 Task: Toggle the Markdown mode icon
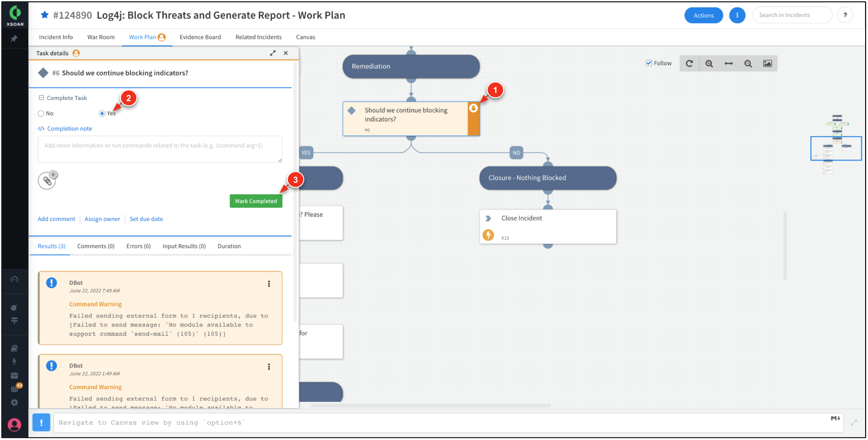[835, 418]
